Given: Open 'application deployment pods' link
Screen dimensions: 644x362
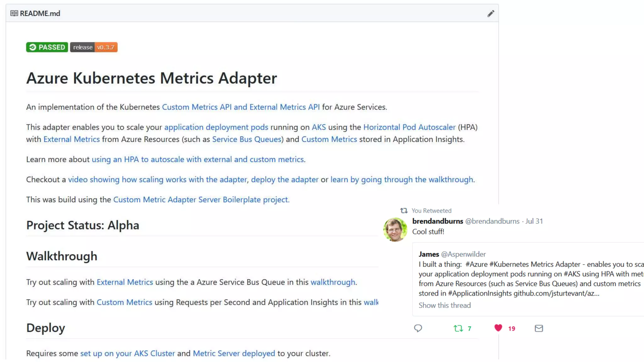Looking at the screenshot, I should [x=216, y=127].
